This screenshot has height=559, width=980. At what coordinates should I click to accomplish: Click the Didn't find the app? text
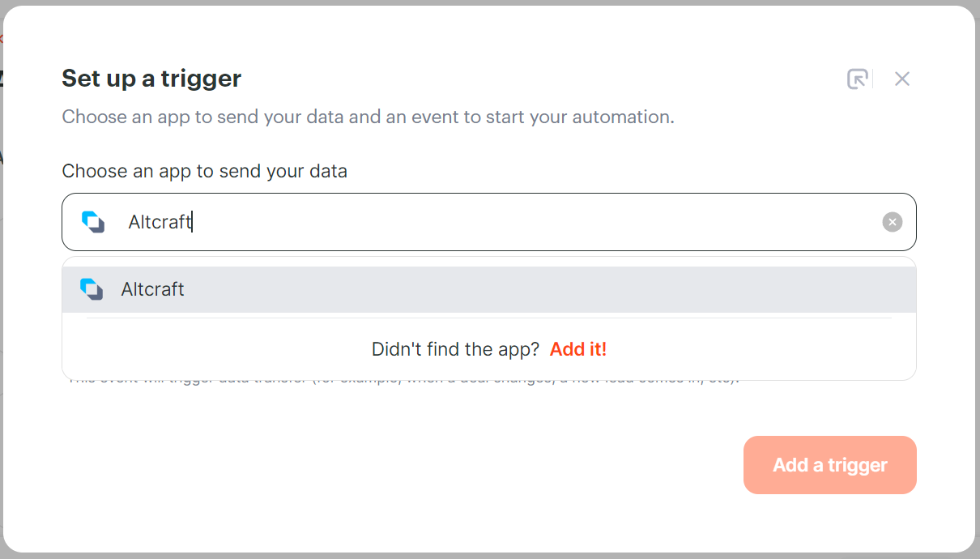455,349
